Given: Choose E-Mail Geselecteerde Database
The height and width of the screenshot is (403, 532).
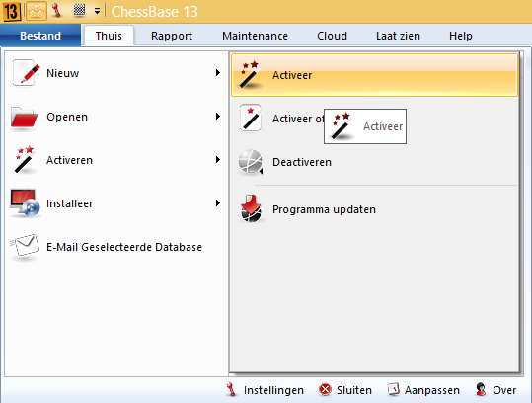Looking at the screenshot, I should pos(116,247).
